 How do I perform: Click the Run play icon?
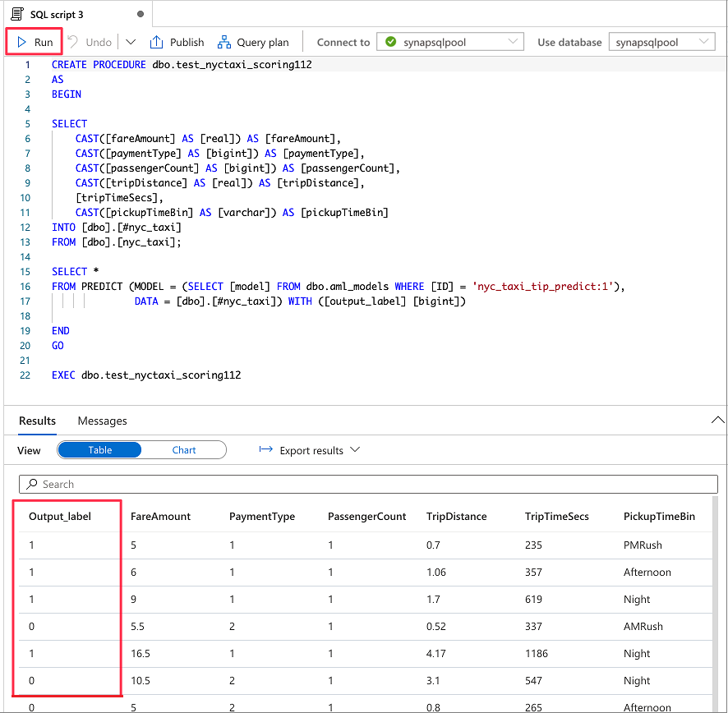21,42
